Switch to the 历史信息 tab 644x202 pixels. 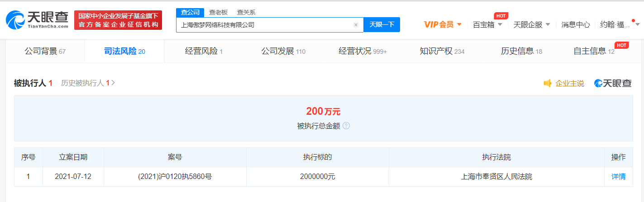click(x=521, y=51)
